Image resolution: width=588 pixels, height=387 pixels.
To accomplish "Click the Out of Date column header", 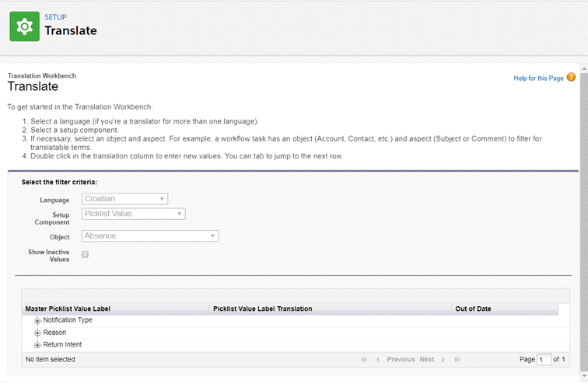I will 473,309.
